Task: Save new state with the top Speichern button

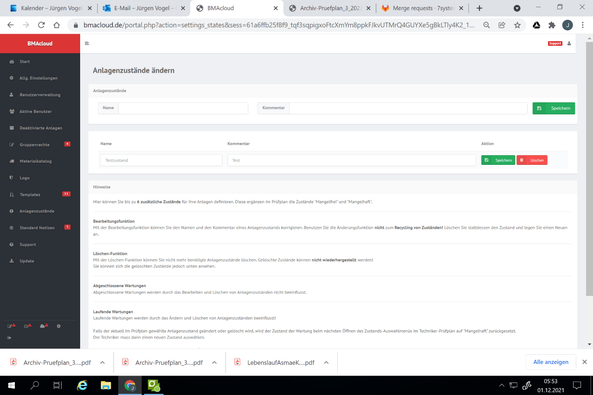Action: [x=554, y=108]
